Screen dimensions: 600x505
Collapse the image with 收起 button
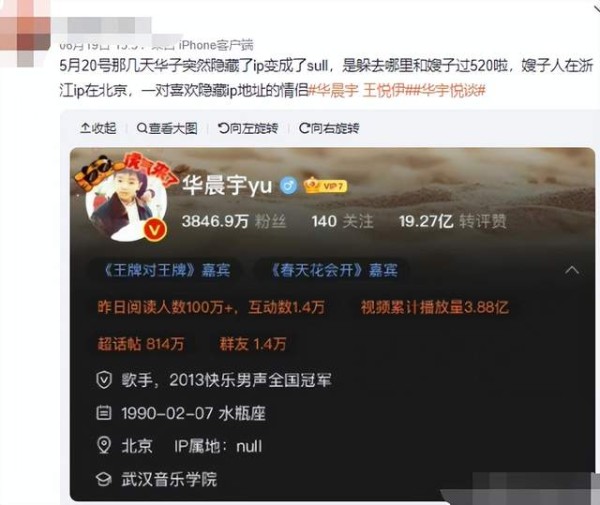(98, 128)
